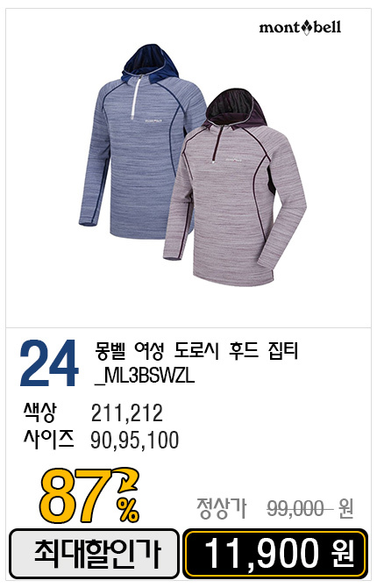Click the struck-through 99,000 원 price
The height and width of the screenshot is (588, 377).
pos(309,509)
